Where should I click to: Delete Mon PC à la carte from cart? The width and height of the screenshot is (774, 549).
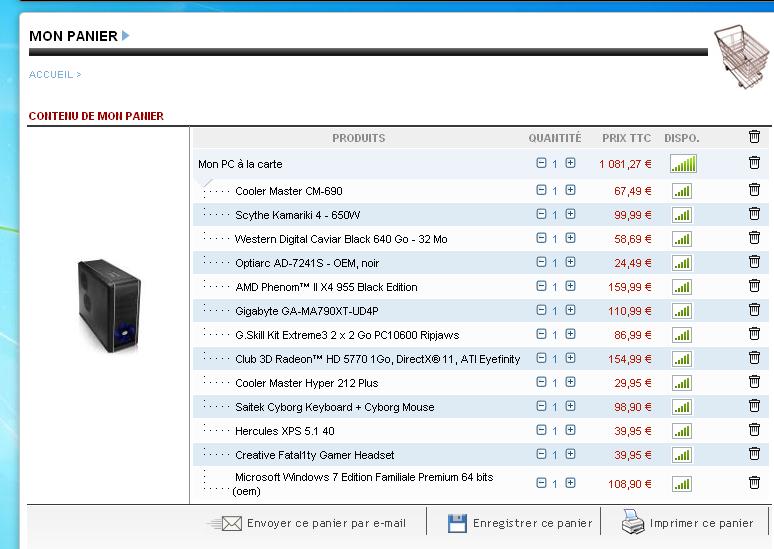pyautogui.click(x=754, y=162)
